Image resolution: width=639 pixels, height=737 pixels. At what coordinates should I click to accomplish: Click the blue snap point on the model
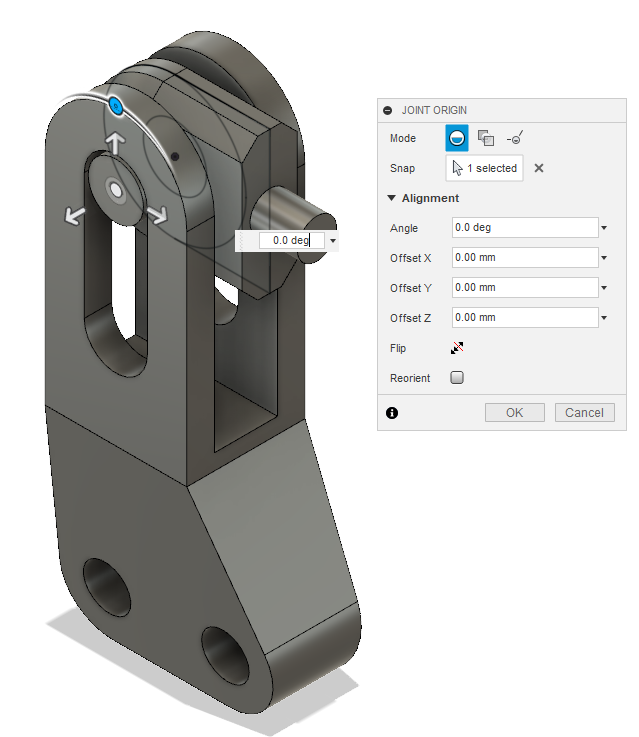click(x=116, y=106)
